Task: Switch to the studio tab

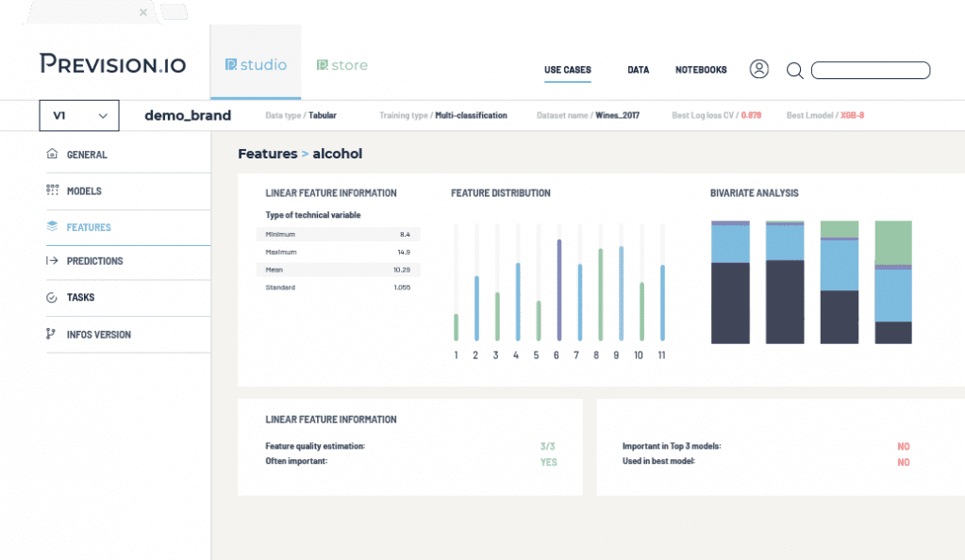Action: click(x=256, y=65)
